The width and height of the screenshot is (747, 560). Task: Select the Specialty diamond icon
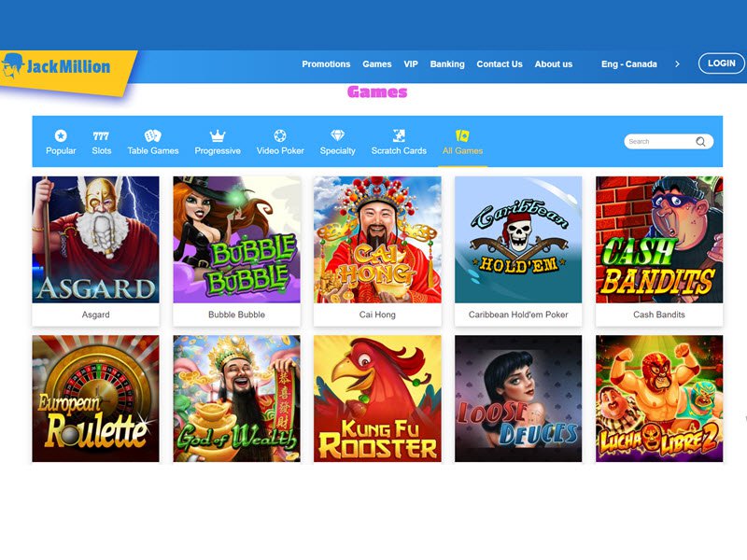(x=337, y=135)
